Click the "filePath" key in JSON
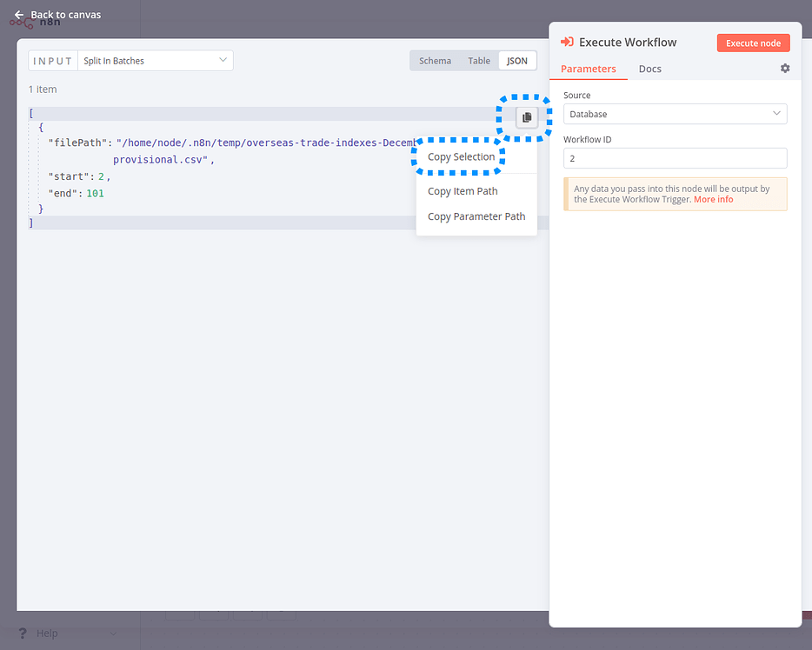 (77, 142)
